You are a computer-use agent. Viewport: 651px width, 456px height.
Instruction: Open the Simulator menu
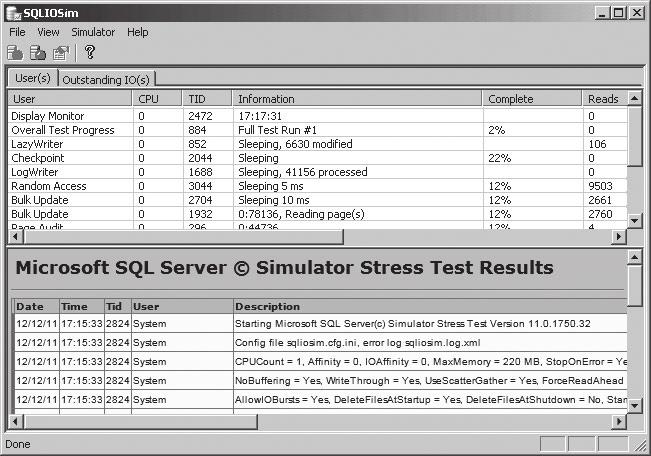coord(93,32)
